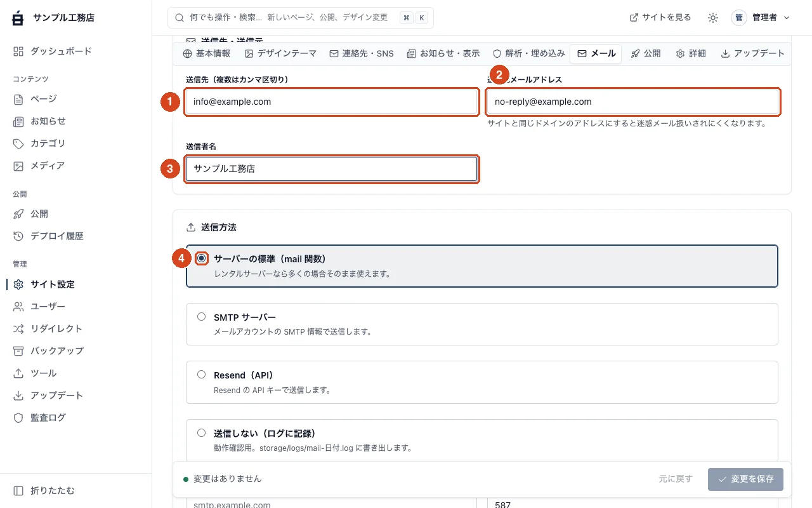812x508 pixels.
Task: Click the smtp.example.com host field
Action: (331, 504)
